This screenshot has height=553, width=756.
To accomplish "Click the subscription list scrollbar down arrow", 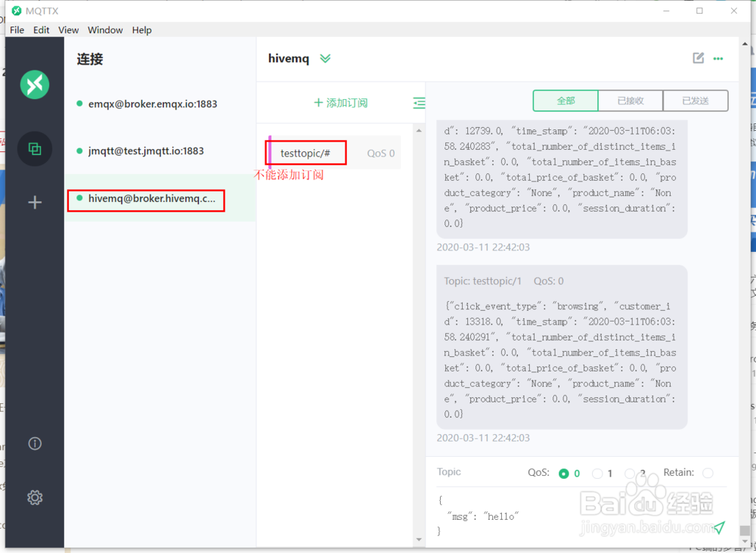I will pos(419,539).
